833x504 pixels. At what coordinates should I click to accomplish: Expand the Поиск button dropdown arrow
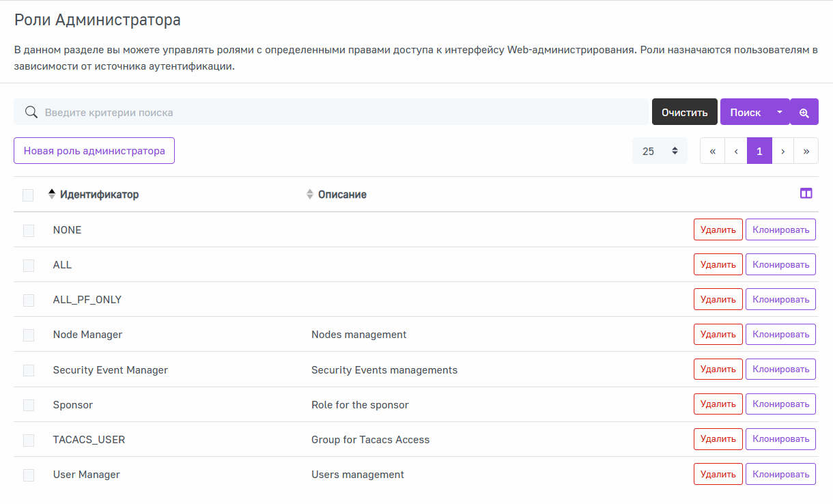pos(780,112)
